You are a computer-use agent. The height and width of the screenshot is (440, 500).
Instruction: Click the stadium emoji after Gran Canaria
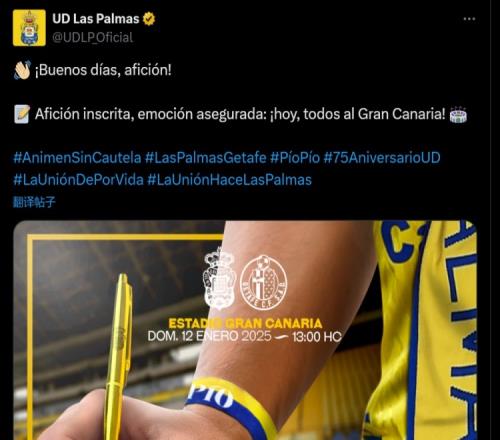click(458, 114)
